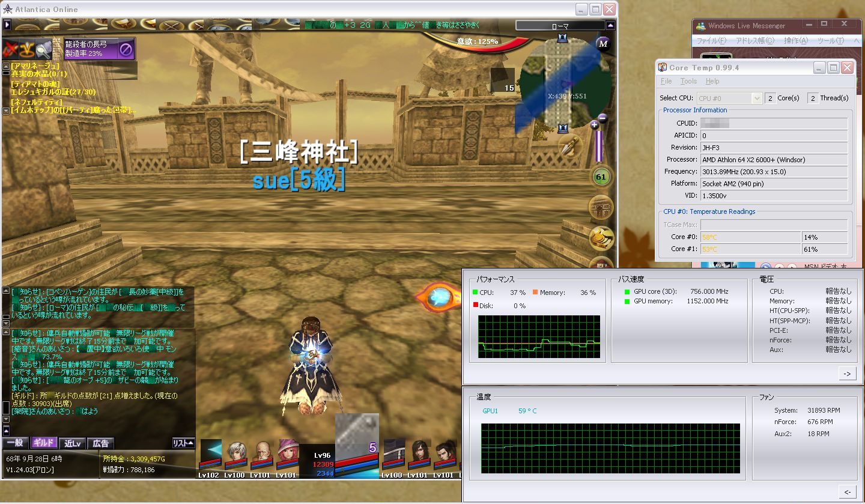The image size is (865, 504).
Task: Open the リスト chat list dropdown
Action: pyautogui.click(x=183, y=443)
